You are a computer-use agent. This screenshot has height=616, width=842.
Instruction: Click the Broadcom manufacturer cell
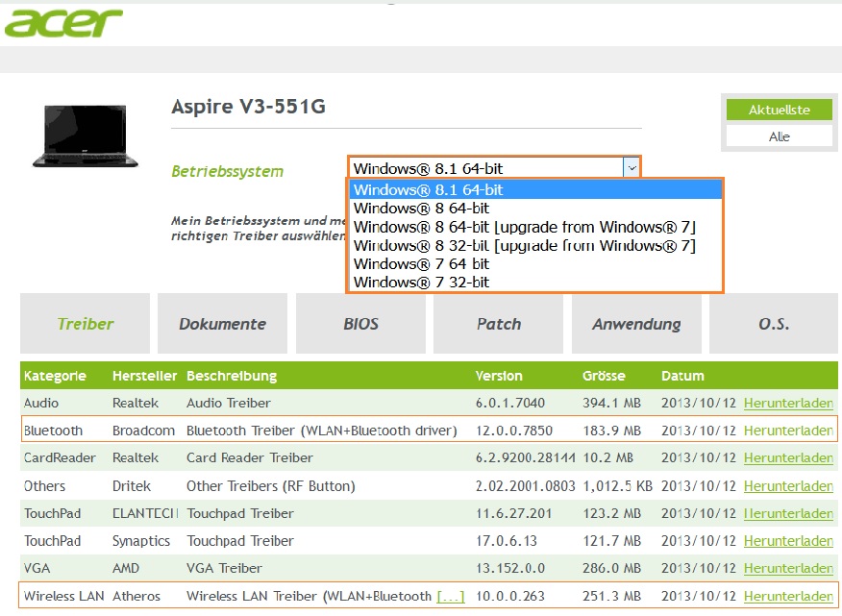(x=143, y=431)
